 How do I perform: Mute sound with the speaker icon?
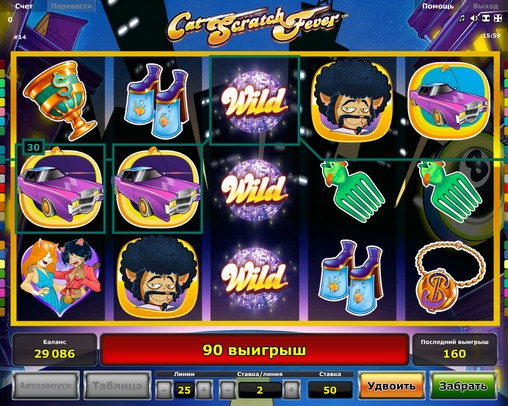click(x=474, y=19)
